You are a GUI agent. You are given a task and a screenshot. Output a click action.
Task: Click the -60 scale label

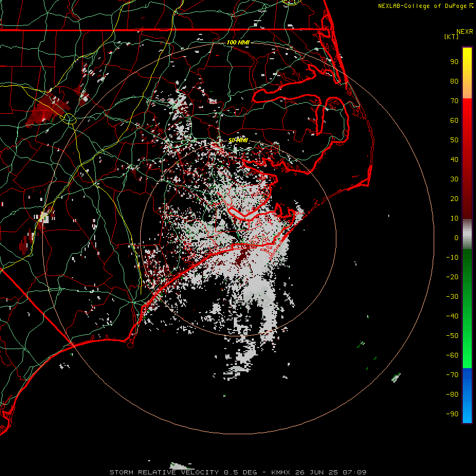point(452,355)
